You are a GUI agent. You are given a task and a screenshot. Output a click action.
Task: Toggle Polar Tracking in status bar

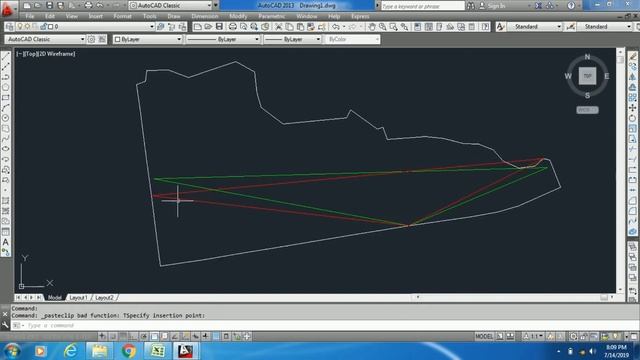[x=144, y=336]
